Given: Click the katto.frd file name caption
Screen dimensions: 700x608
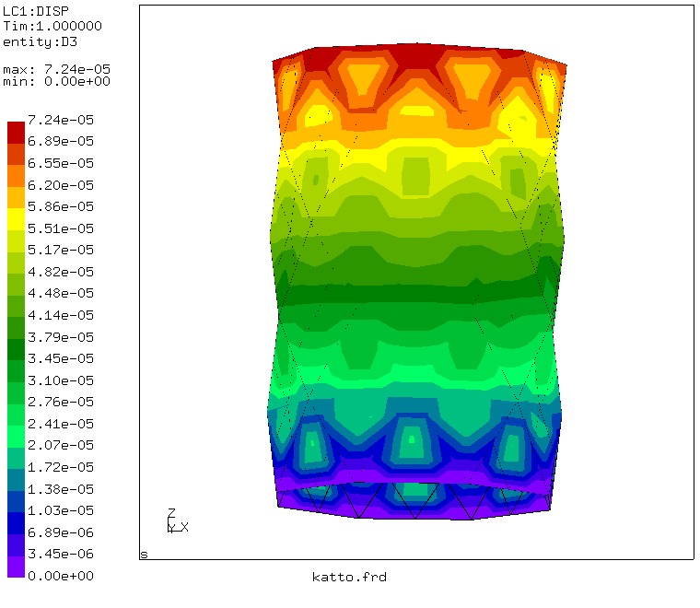Looking at the screenshot, I should tap(350, 577).
